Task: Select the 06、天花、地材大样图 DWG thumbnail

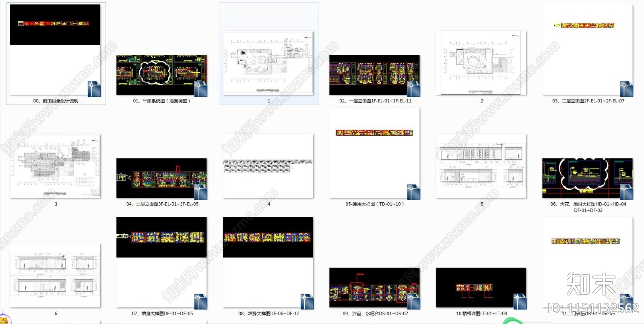Action: point(588,178)
